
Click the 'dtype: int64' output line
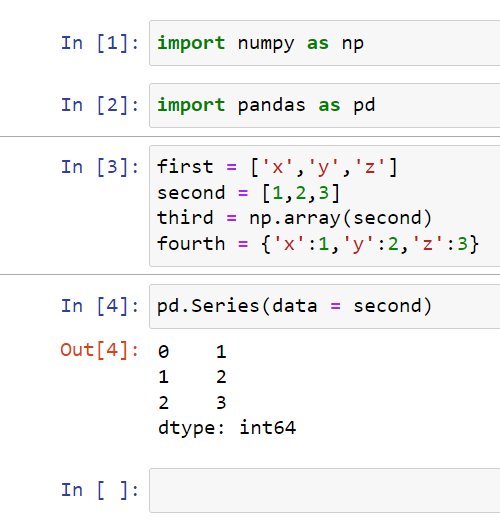click(x=227, y=428)
